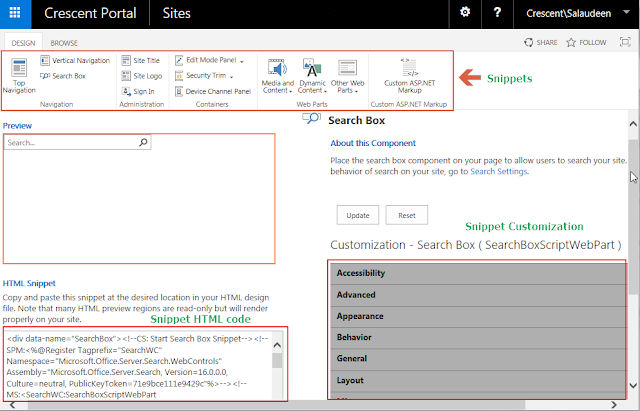The height and width of the screenshot is (411, 640).
Task: Open the Edit Mode Panel dropdown
Action: pos(209,60)
